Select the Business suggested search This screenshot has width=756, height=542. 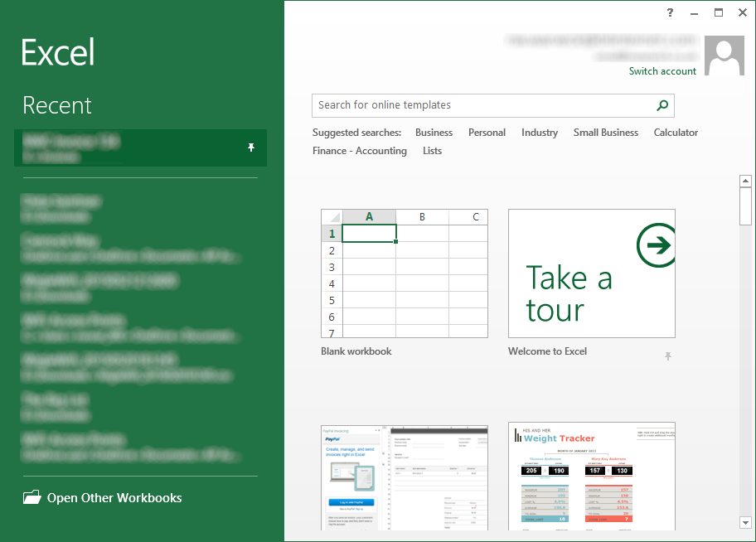434,133
